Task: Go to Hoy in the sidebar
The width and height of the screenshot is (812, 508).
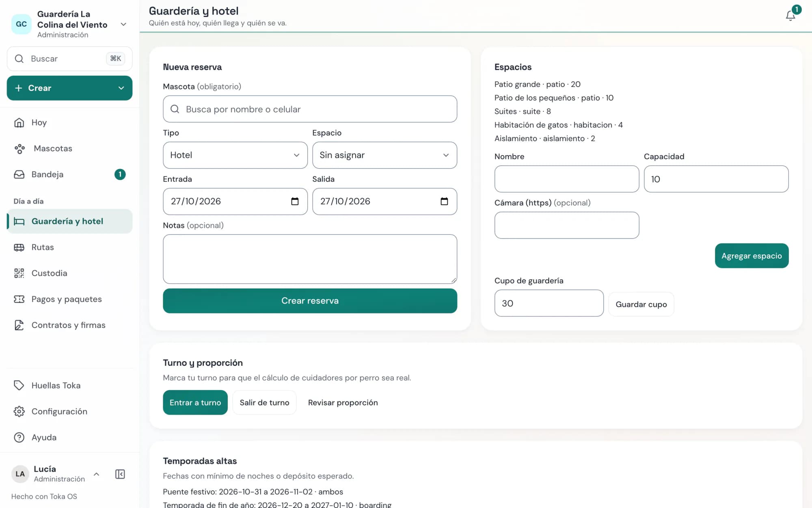Action: coord(69,122)
